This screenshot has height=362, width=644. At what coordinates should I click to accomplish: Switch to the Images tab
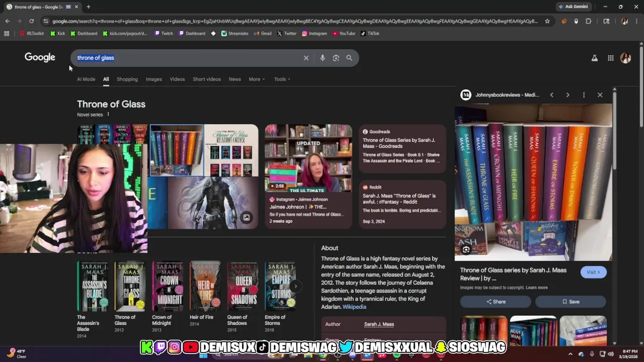click(x=154, y=79)
